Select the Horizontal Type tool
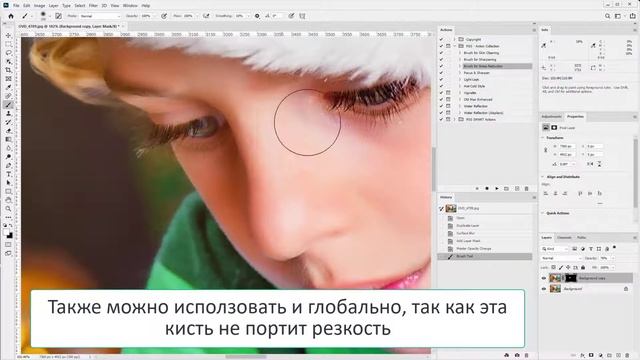The width and height of the screenshot is (640, 360). coord(9,174)
